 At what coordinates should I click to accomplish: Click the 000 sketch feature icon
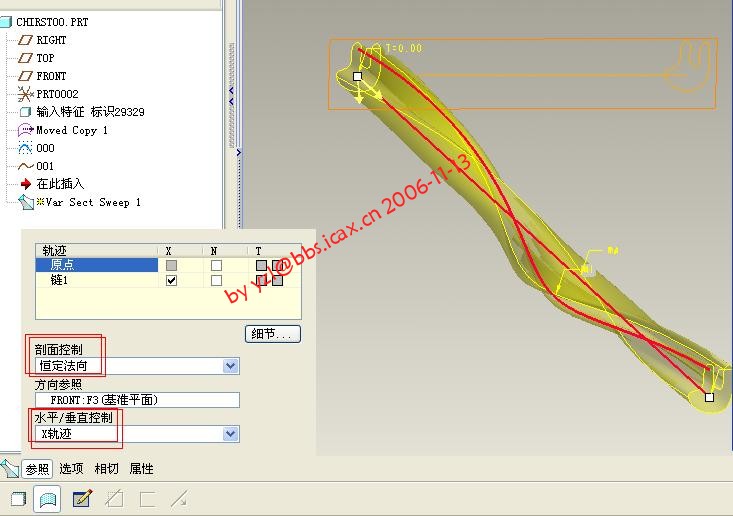click(25, 148)
